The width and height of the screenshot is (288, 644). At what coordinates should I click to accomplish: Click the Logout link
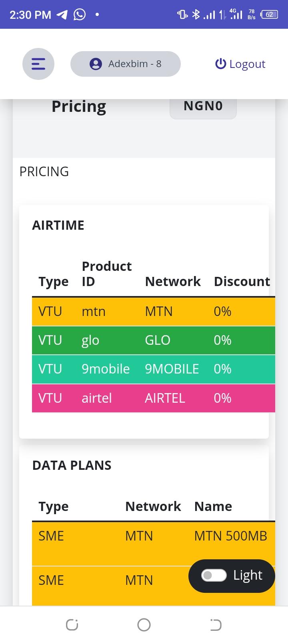coord(247,64)
